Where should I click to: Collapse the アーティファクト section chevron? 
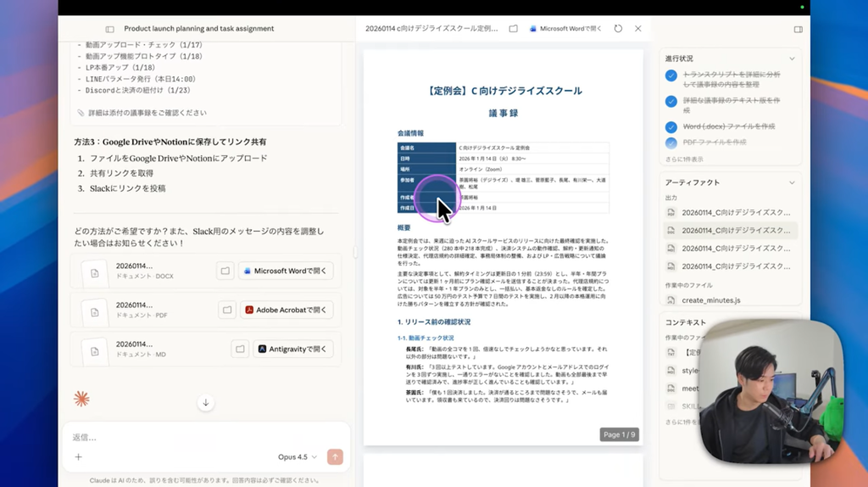click(792, 182)
